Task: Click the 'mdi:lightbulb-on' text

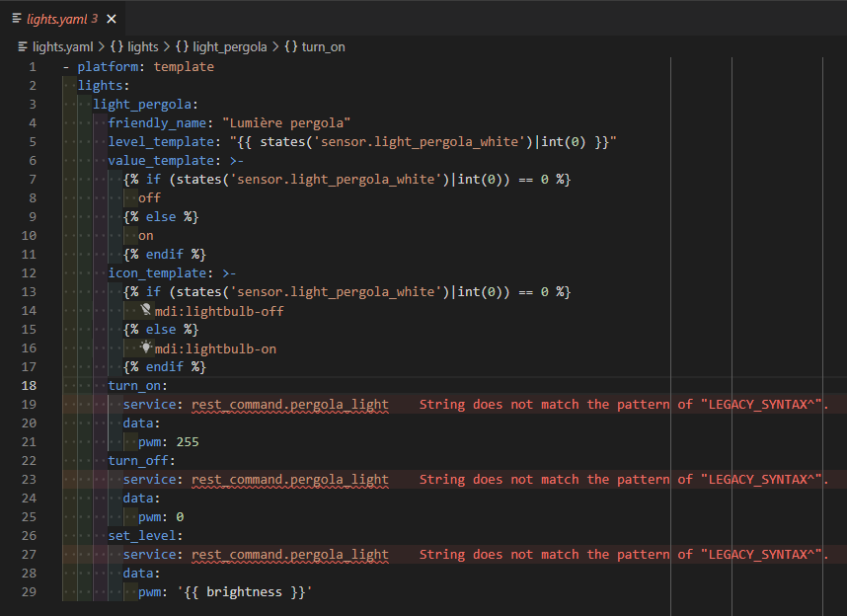Action: pyautogui.click(x=215, y=349)
